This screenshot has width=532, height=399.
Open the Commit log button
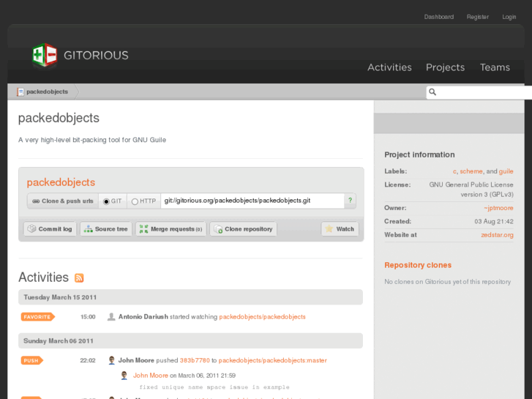50,229
